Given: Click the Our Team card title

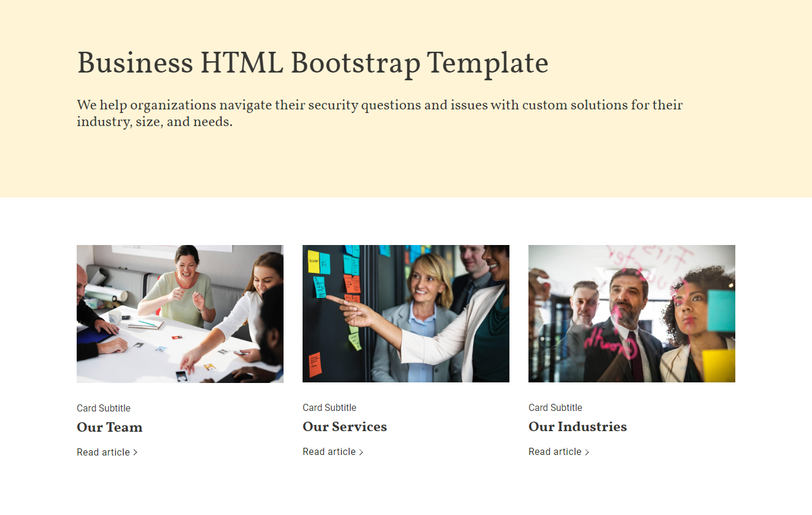Looking at the screenshot, I should [x=109, y=427].
